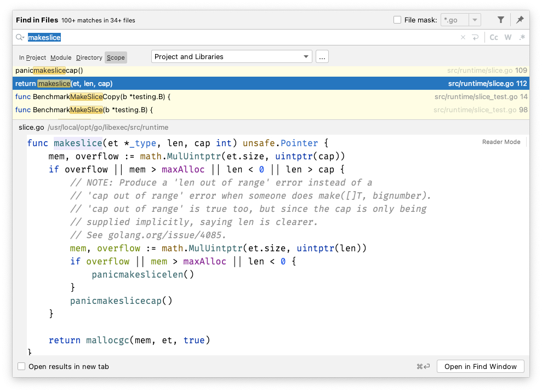Enable the File mask checkbox
Image resolution: width=542 pixels, height=392 pixels.
click(x=397, y=20)
